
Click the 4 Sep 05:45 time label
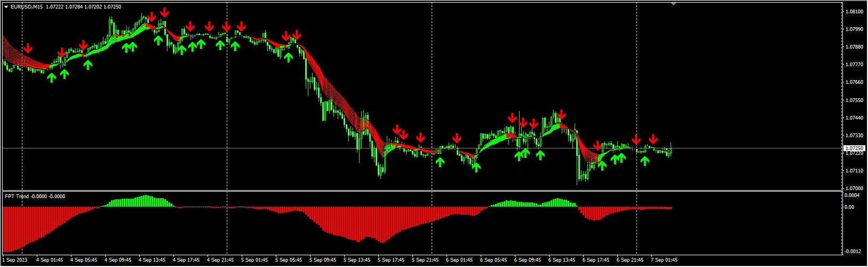coord(84,261)
